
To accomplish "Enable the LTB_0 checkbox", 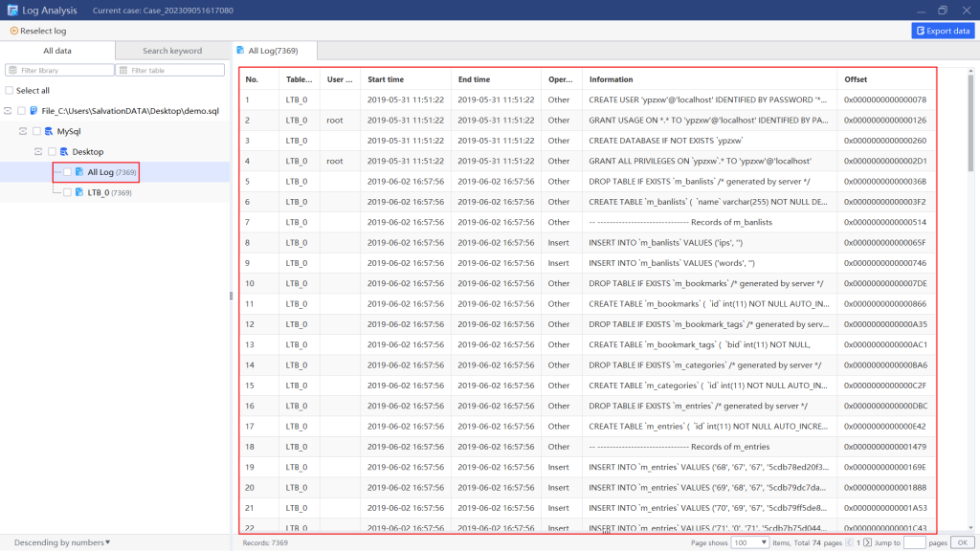I will coord(67,192).
